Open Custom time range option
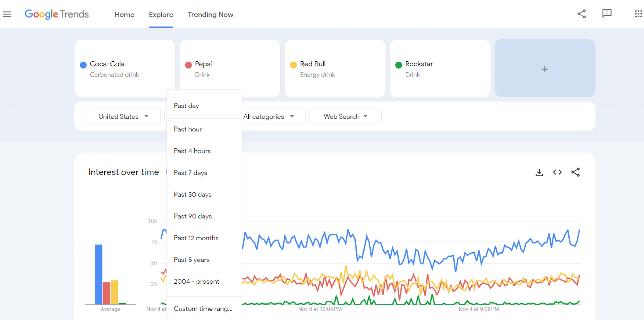This screenshot has height=320, width=644. [x=204, y=309]
